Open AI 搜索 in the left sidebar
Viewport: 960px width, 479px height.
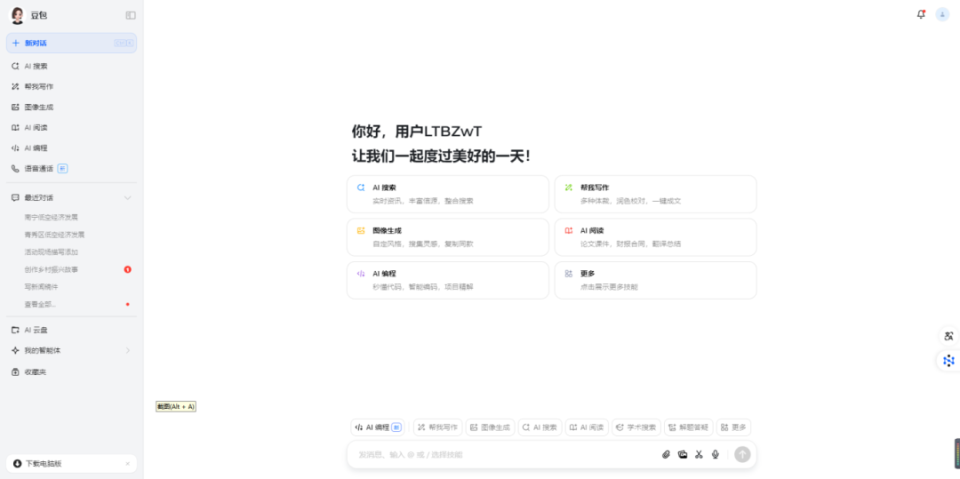(72, 66)
